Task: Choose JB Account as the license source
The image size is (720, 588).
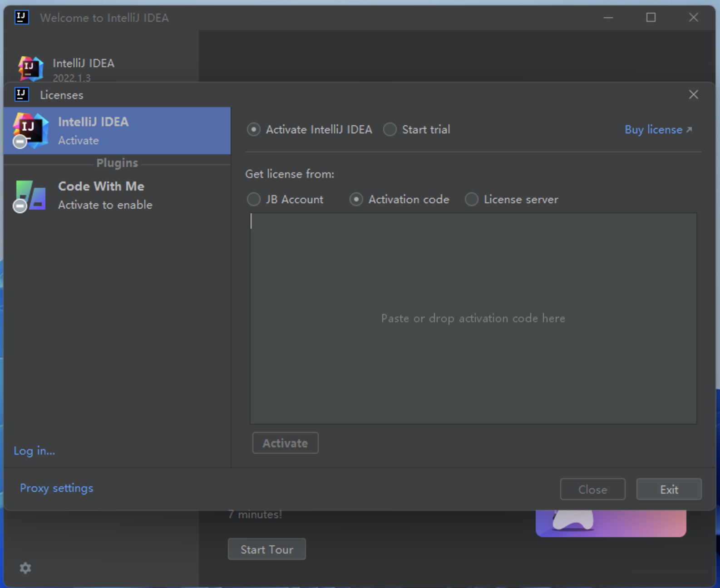Action: click(x=253, y=199)
